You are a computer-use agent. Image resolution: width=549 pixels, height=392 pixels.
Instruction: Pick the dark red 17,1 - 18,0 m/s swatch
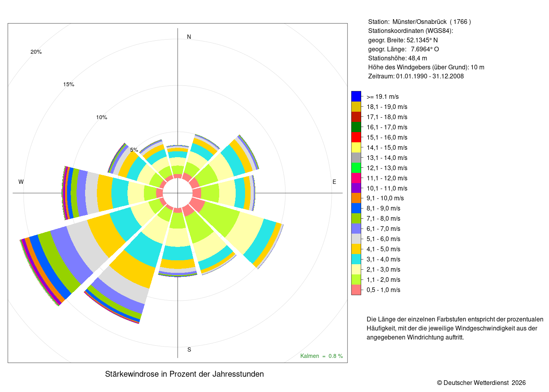[356, 117]
